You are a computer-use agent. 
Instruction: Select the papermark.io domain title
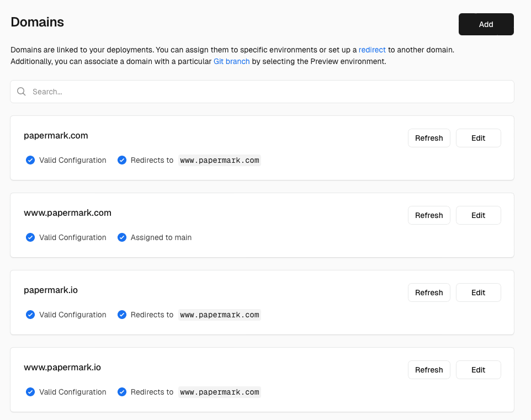(x=51, y=290)
